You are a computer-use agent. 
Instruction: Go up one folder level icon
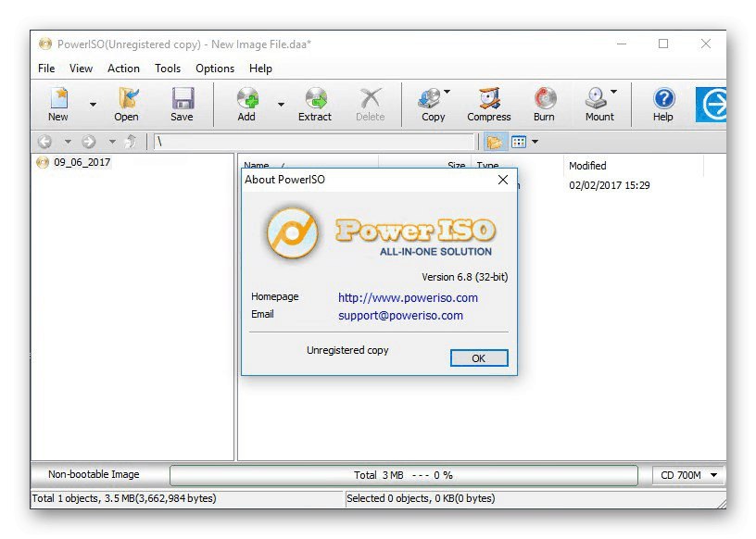pos(131,142)
